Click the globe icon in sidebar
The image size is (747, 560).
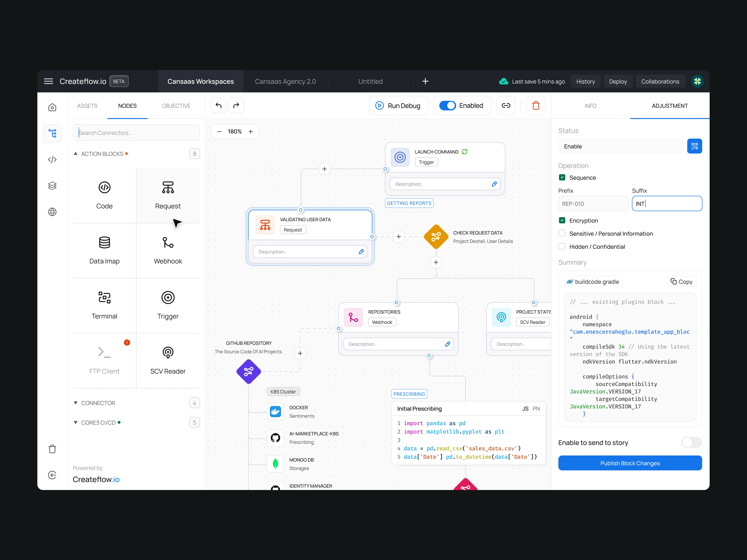[52, 212]
